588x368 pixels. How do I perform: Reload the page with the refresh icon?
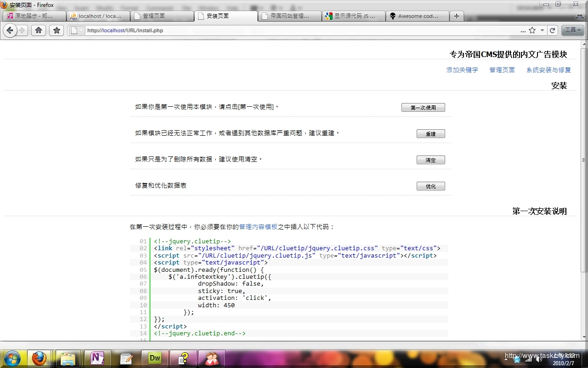point(553,30)
